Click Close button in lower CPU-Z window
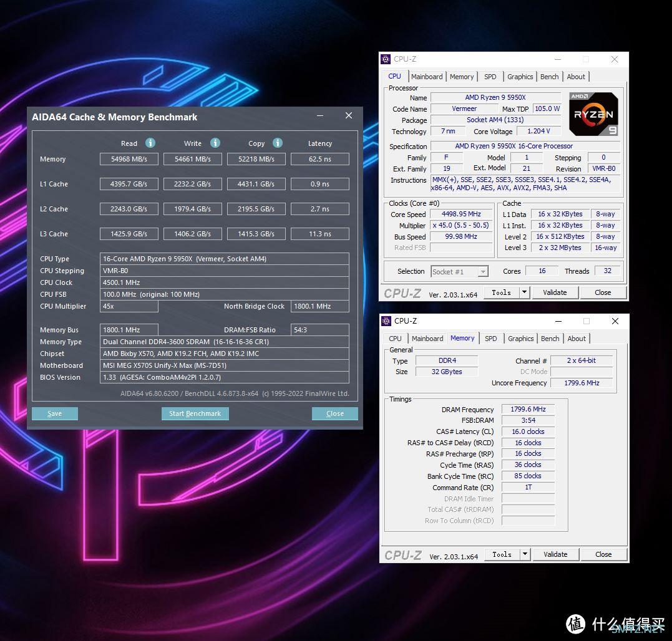This screenshot has height=641, width=672. [x=603, y=554]
